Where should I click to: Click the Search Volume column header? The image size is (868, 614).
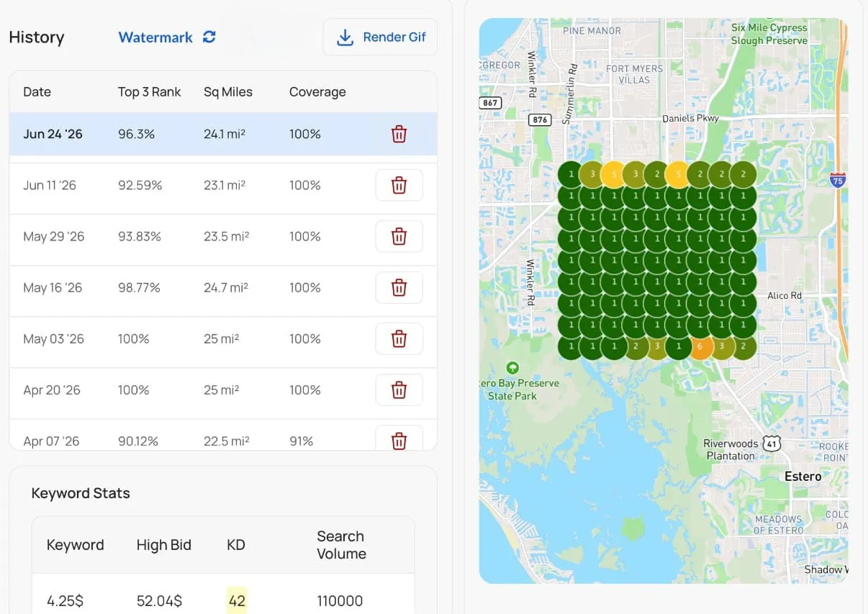[x=341, y=545]
